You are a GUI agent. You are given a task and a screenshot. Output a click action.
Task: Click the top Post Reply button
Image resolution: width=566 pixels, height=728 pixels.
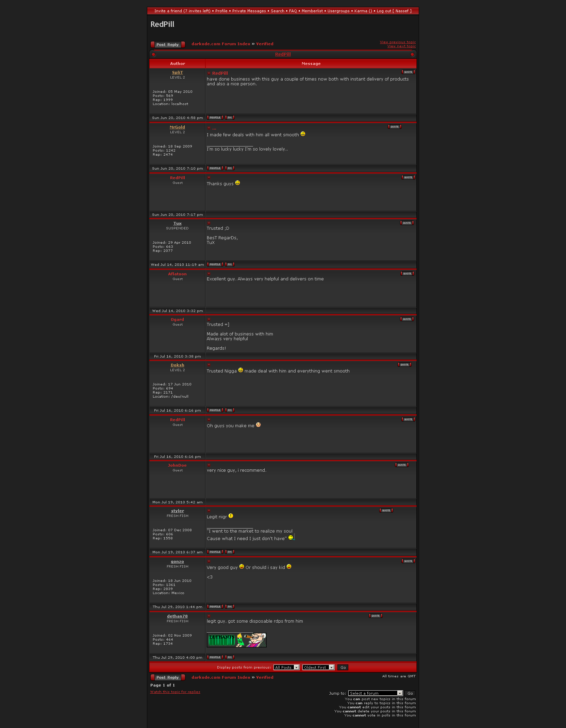coord(168,45)
